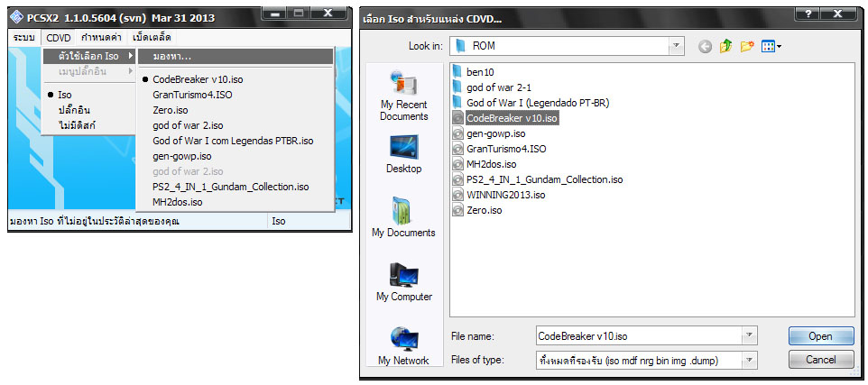This screenshot has width=868, height=385.
Task: Open My Computer place
Action: point(404,281)
